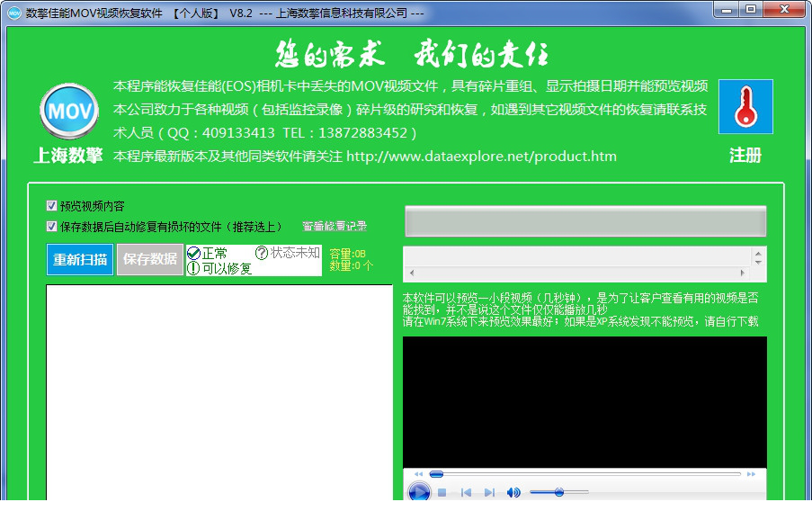Click the QQ：409133413 contact text

tap(221, 133)
